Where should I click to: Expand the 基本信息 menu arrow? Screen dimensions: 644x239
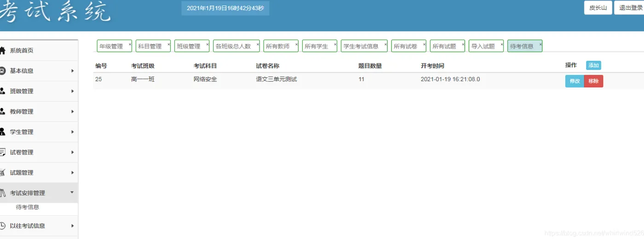click(x=73, y=71)
